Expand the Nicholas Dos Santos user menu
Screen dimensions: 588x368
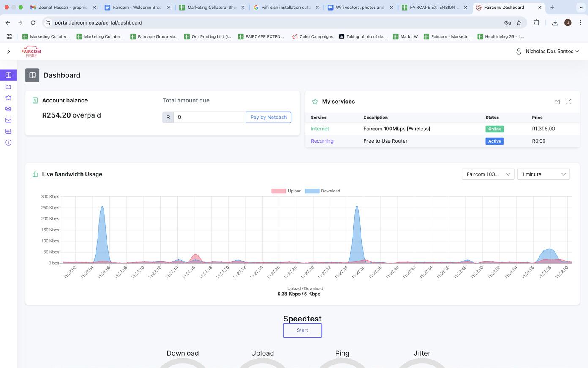[x=548, y=52]
